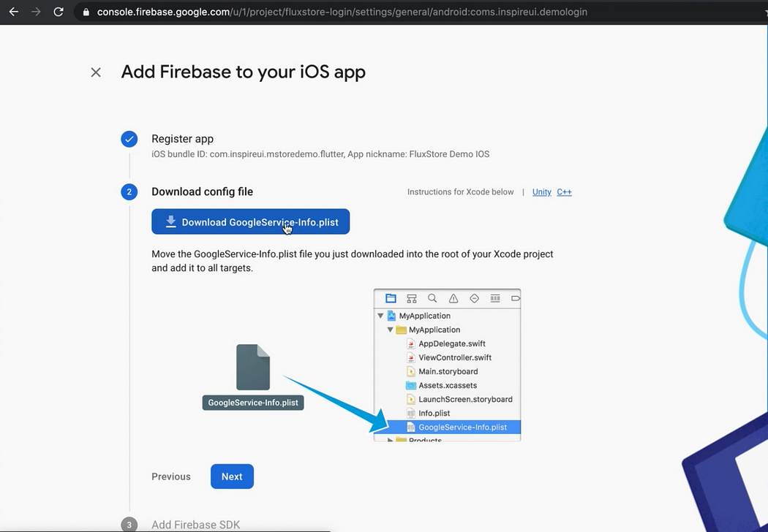Close the Add Firebase setup dialog
This screenshot has width=768, height=532.
pos(96,72)
